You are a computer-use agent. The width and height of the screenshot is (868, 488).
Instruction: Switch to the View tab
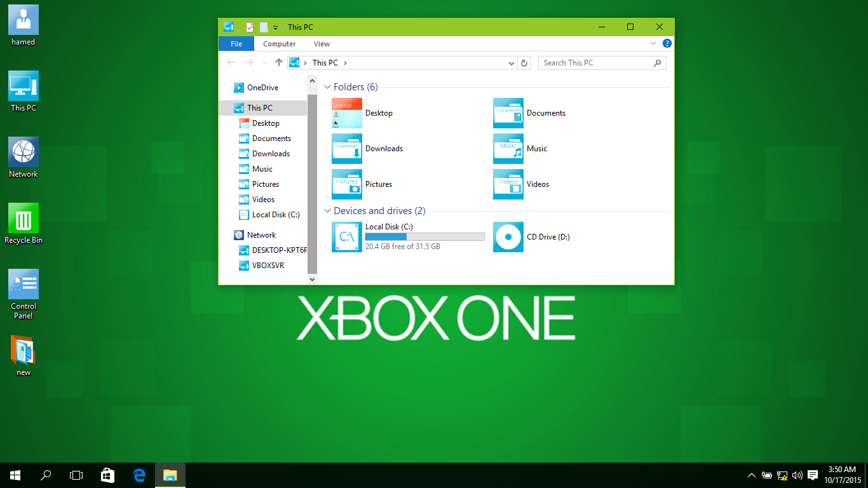322,44
